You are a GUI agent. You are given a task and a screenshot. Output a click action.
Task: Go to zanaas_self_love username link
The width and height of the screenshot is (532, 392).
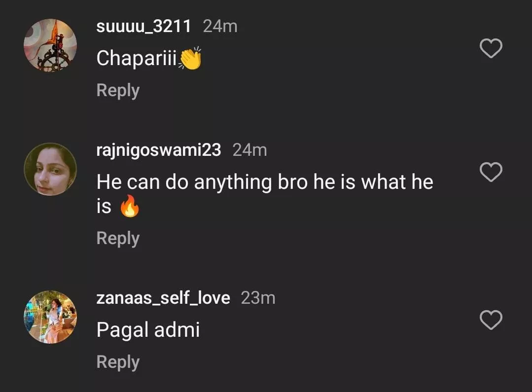[163, 298]
